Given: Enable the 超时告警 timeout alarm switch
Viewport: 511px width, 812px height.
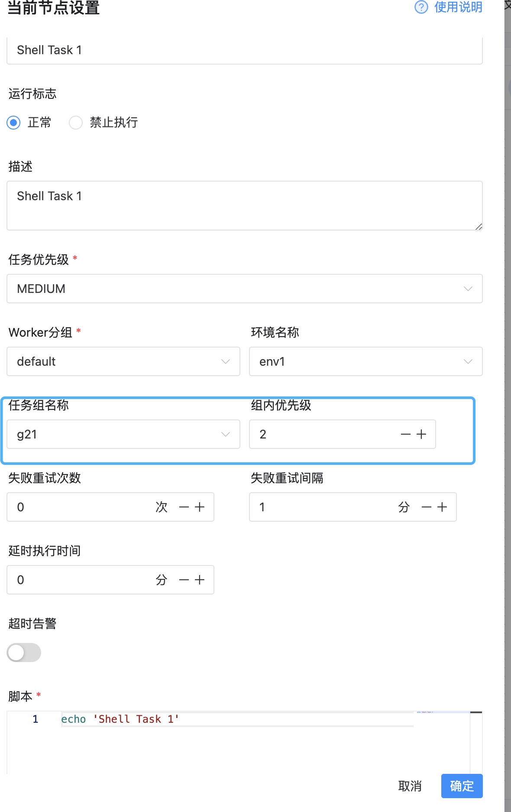Looking at the screenshot, I should coord(24,653).
